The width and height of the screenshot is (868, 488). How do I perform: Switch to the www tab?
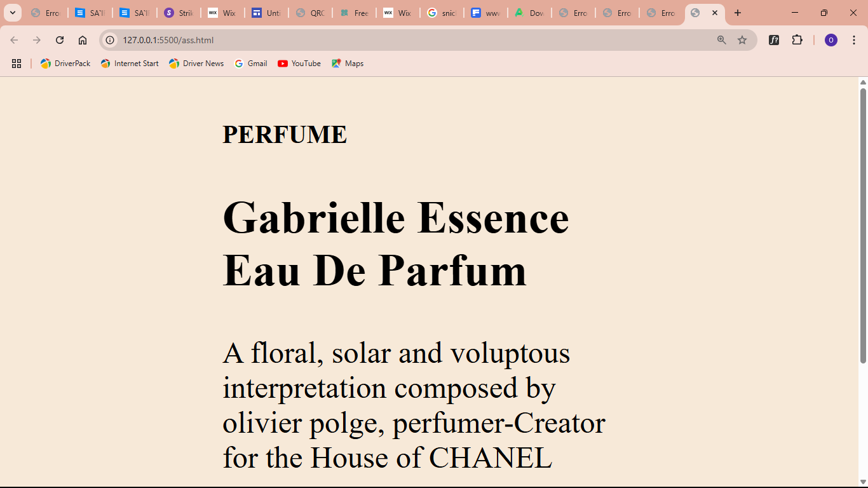486,13
